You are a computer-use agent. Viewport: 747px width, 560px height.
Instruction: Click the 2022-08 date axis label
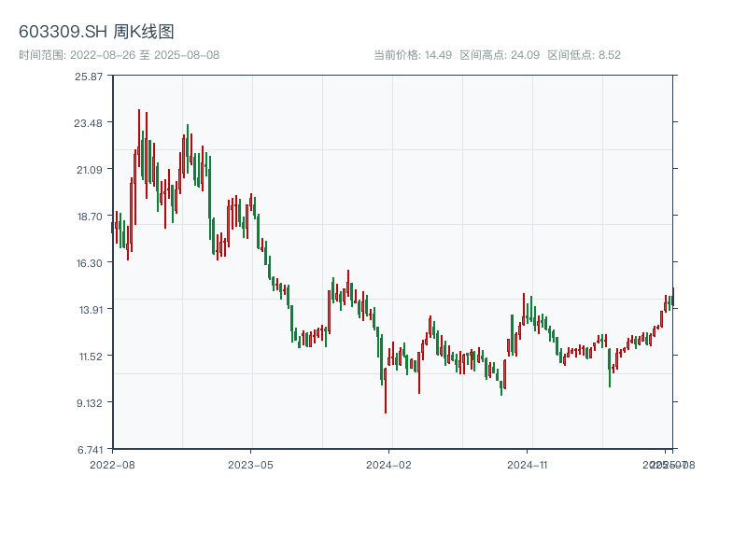tap(112, 464)
